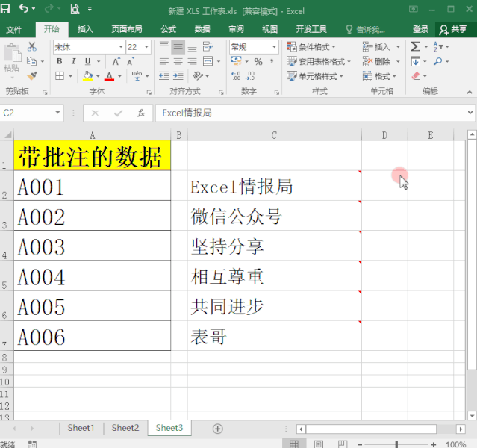477x448 pixels.
Task: Apply Comma style
Action: [272, 62]
